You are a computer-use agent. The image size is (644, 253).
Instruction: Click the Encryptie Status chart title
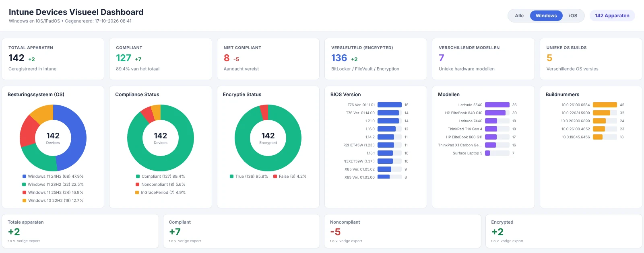click(x=242, y=95)
